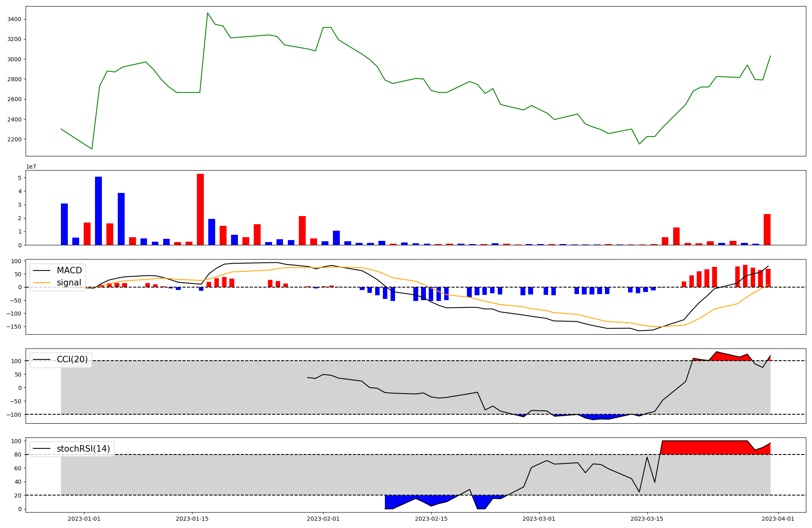
Task: Click the MACD legend label
Action: [x=69, y=270]
